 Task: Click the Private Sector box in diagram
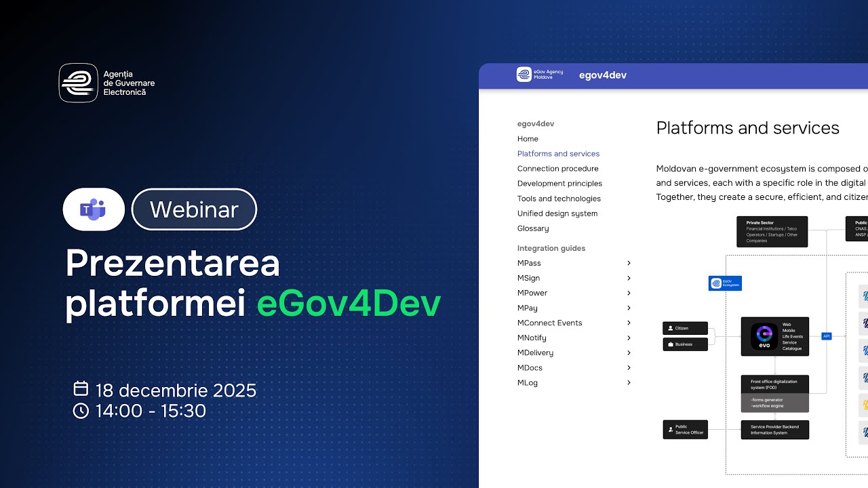[x=772, y=232]
